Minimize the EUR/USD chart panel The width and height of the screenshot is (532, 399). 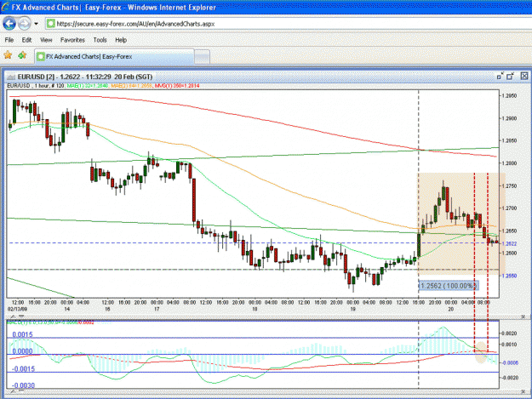coord(501,77)
